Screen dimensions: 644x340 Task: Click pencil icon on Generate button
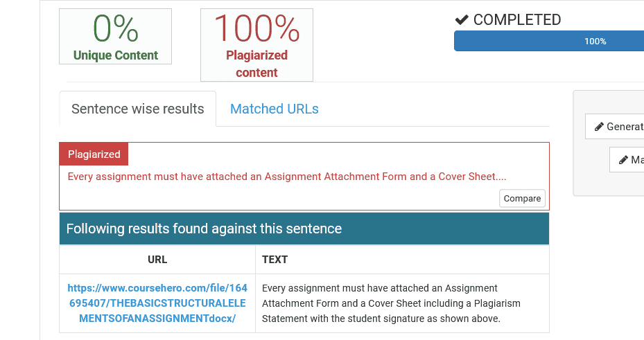click(599, 127)
